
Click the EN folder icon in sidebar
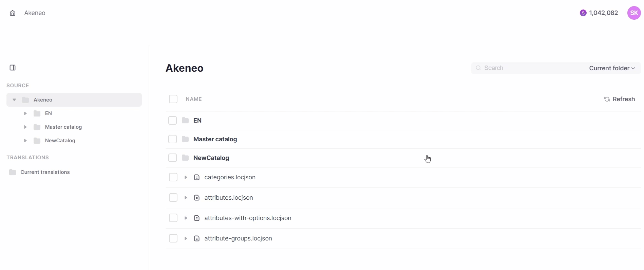coord(37,113)
